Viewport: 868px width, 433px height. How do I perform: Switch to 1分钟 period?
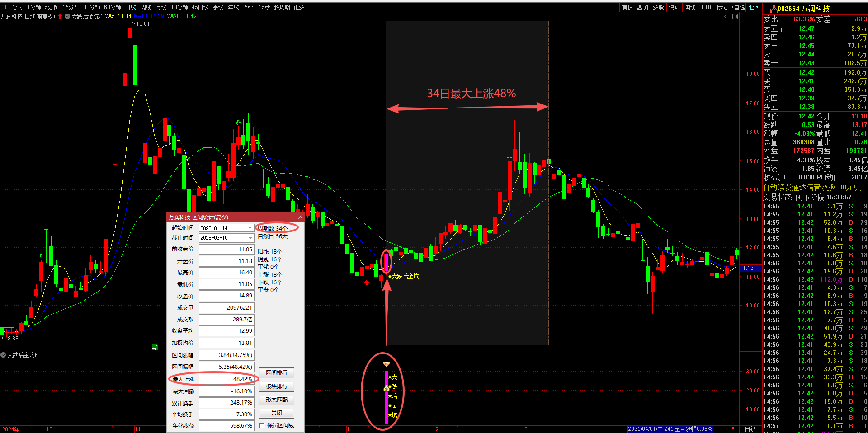click(x=34, y=7)
